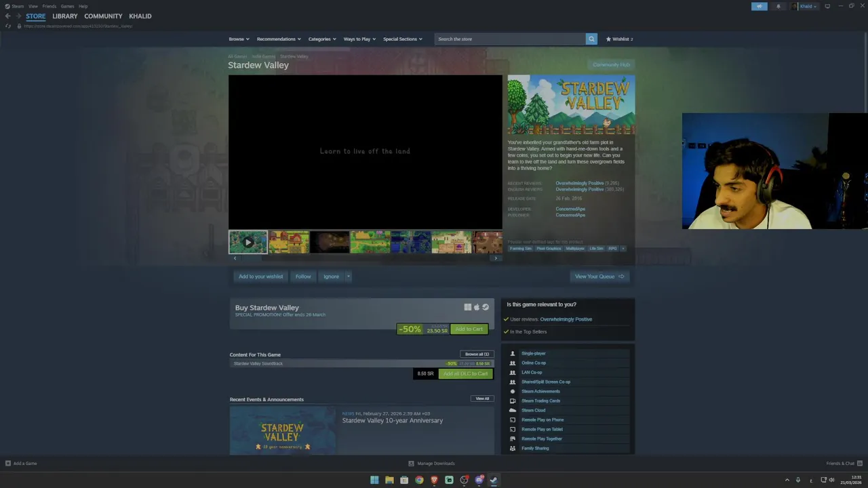Expand the Categories dropdown

click(322, 39)
